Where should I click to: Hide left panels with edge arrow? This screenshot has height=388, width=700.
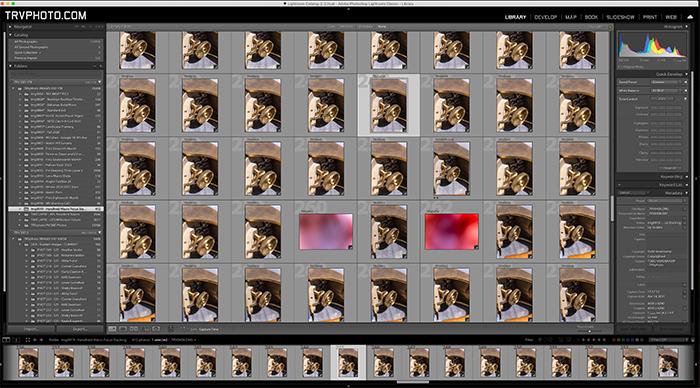(1, 179)
